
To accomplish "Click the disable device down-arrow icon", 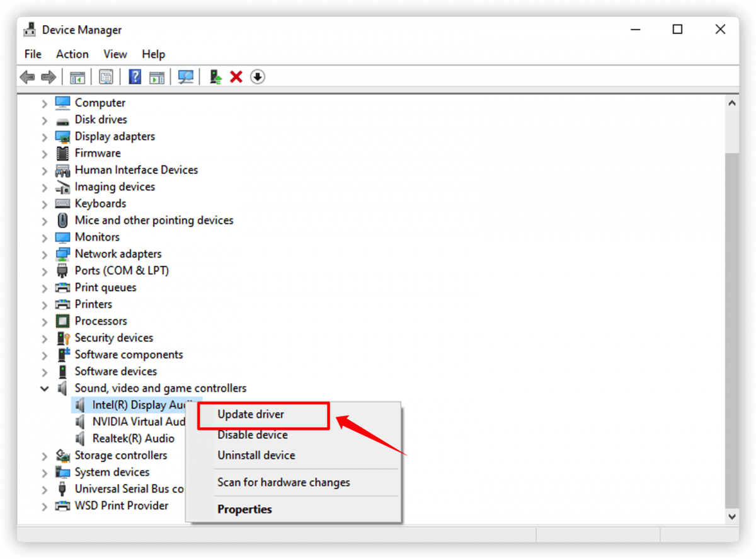I will pos(258,77).
